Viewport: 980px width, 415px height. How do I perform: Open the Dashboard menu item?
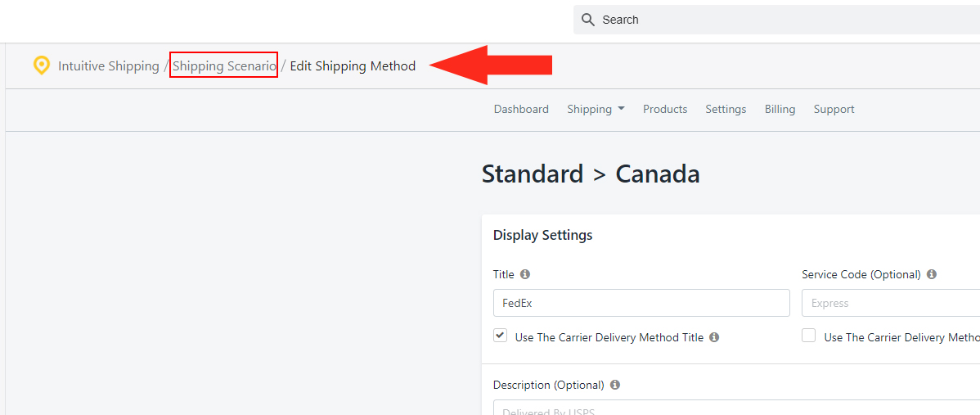point(521,110)
